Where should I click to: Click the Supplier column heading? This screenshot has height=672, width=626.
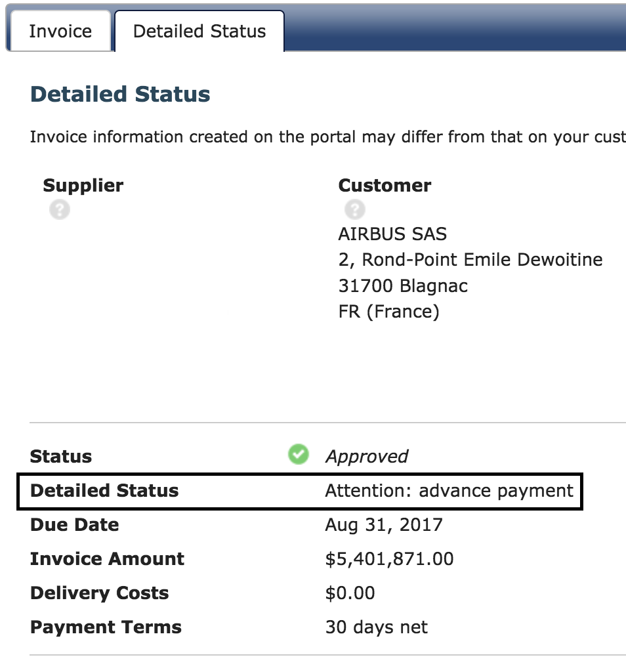click(x=83, y=186)
